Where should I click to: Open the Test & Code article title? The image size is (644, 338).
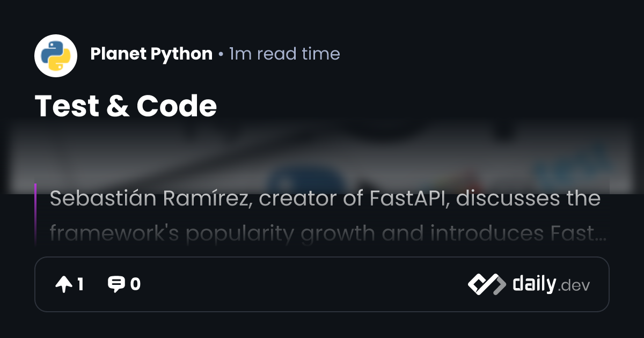(126, 106)
